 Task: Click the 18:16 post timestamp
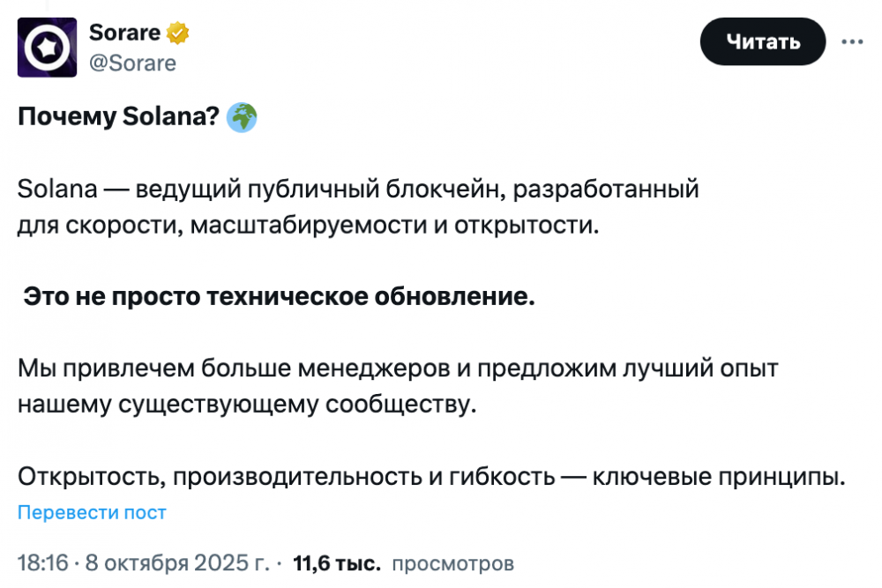point(42,562)
